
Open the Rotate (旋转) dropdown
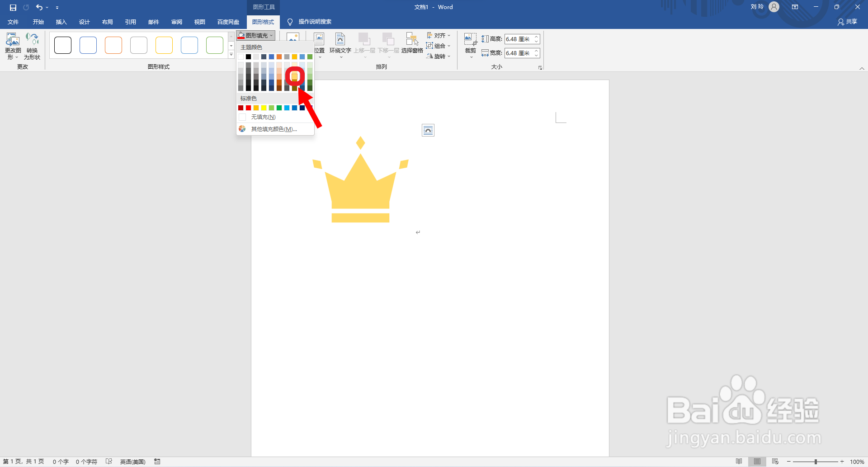(x=439, y=56)
